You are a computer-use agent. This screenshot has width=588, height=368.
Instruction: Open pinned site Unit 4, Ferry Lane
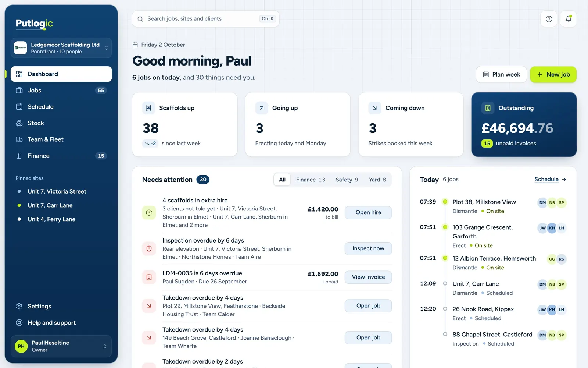(x=61, y=219)
